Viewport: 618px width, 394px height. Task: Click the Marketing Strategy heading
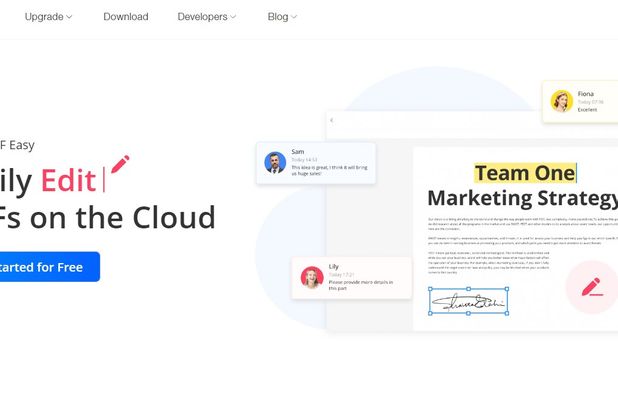click(x=523, y=199)
